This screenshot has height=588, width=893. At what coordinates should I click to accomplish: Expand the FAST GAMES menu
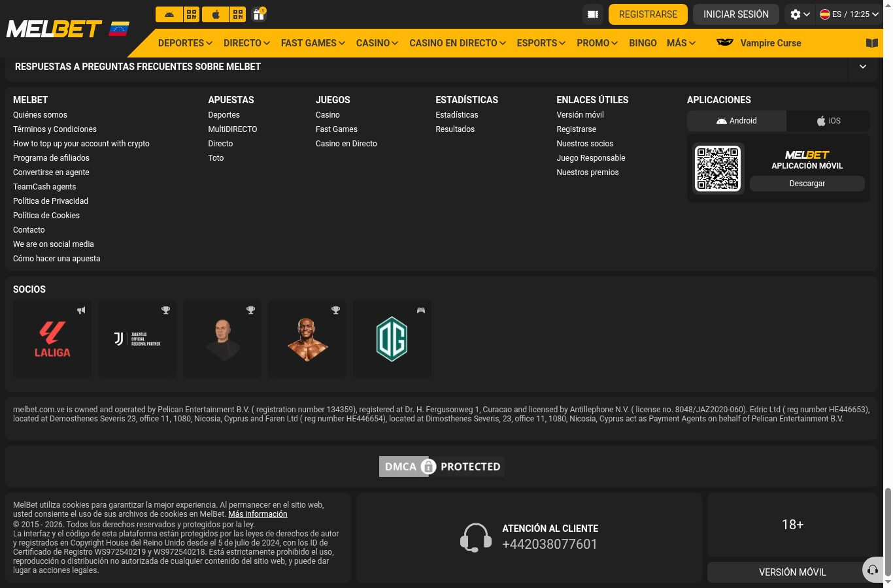313,43
